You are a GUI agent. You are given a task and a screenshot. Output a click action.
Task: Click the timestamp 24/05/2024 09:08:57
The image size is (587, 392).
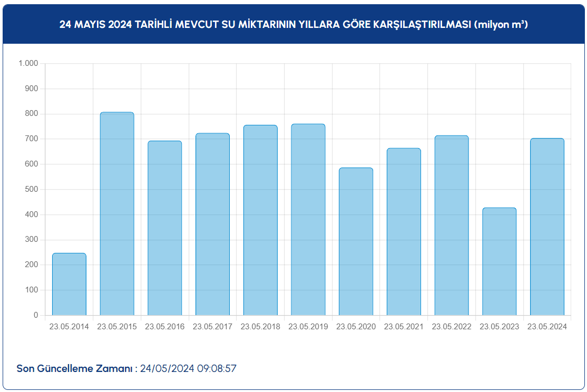(x=188, y=368)
